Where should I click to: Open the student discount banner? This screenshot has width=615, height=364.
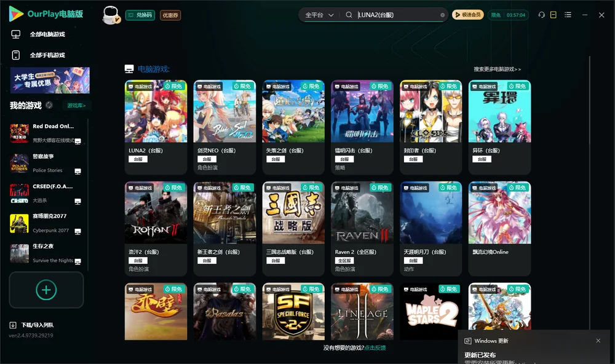click(50, 80)
